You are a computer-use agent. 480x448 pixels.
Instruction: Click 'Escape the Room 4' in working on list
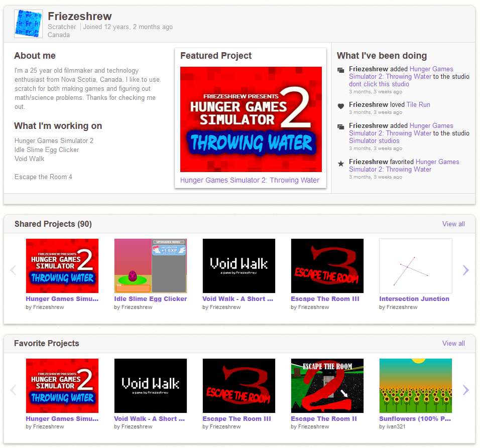click(43, 177)
